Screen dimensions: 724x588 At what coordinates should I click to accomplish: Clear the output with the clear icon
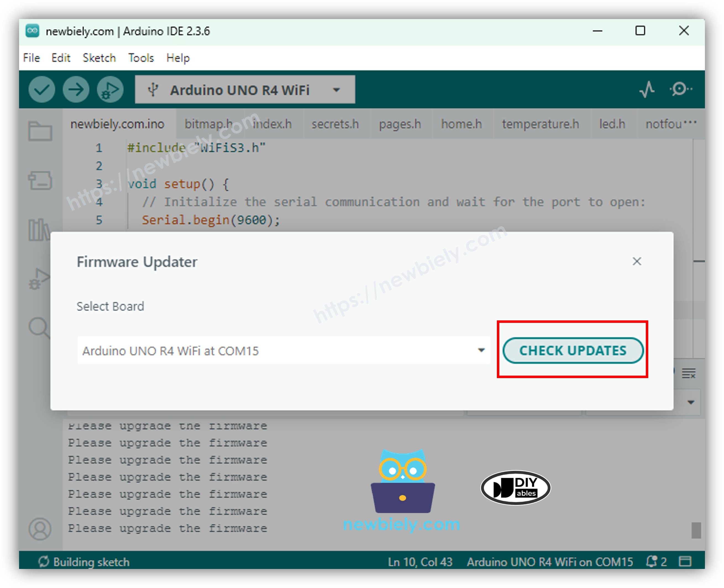point(688,373)
